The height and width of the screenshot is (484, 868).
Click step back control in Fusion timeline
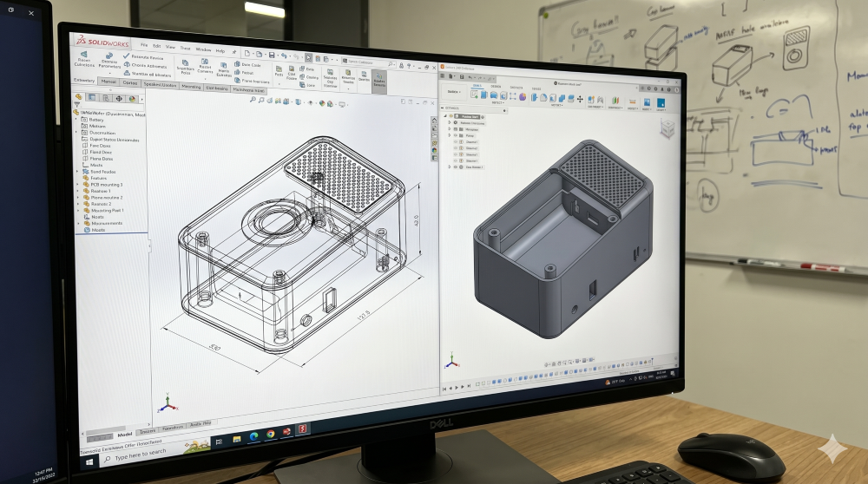(x=450, y=389)
